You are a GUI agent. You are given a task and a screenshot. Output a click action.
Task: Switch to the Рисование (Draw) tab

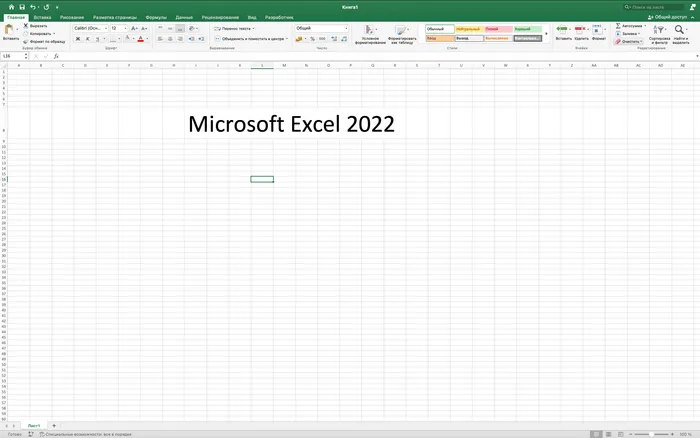coord(72,17)
